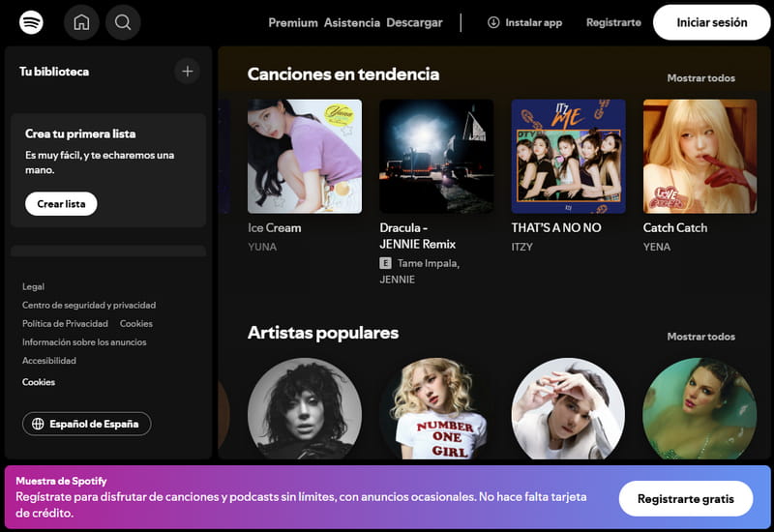
Task: Click bold white Cookies link
Action: click(39, 382)
